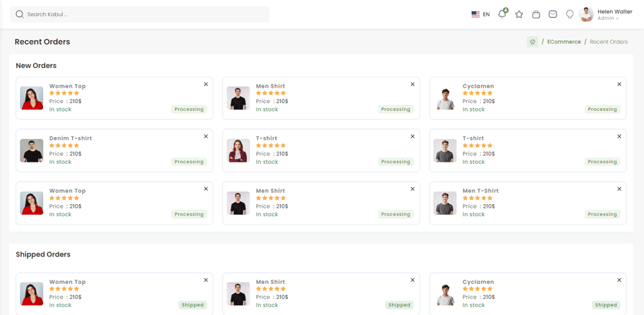Remove the Denim T-shirt order card

(x=206, y=136)
